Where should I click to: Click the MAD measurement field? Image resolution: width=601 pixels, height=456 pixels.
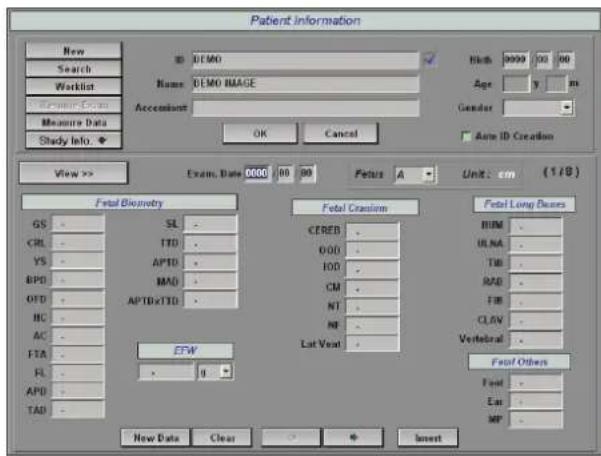point(211,281)
